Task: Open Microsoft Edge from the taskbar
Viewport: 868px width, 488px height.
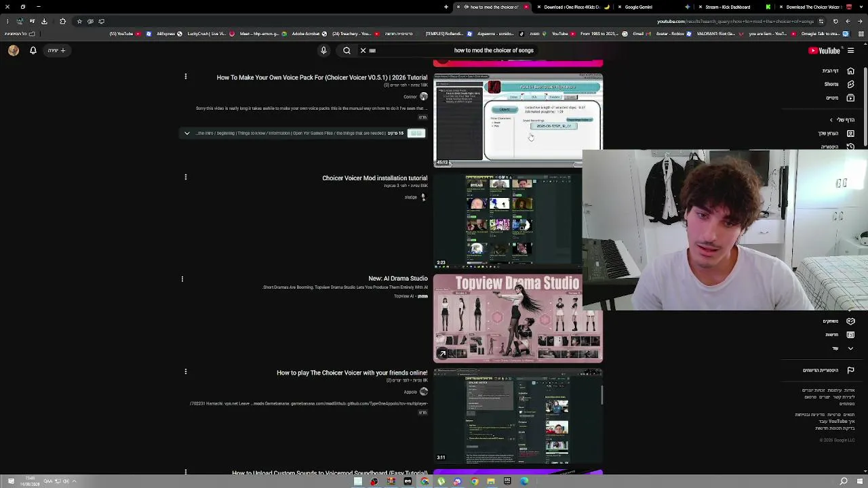Action: [524, 481]
